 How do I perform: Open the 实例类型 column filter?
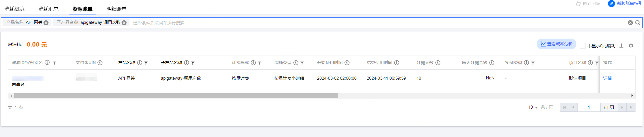(x=533, y=63)
